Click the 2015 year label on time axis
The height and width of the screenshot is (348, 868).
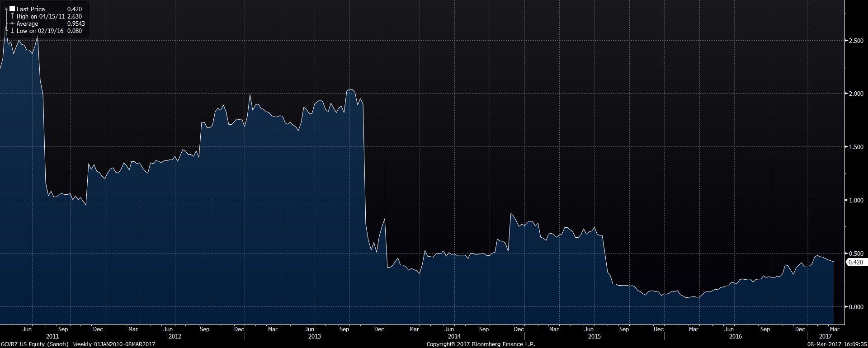click(x=594, y=337)
